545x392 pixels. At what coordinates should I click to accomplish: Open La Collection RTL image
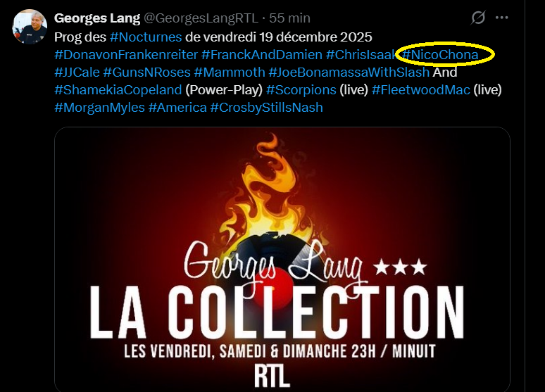282,260
